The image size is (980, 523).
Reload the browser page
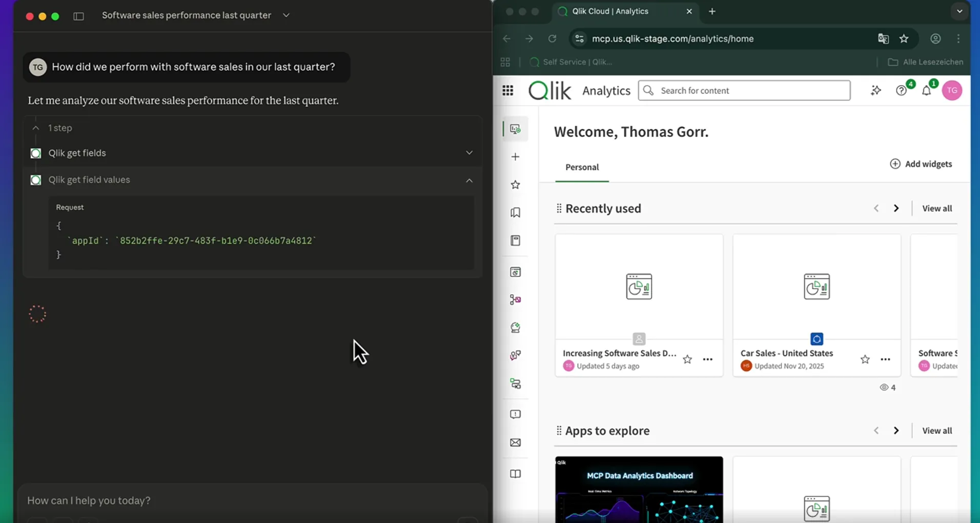(x=552, y=38)
